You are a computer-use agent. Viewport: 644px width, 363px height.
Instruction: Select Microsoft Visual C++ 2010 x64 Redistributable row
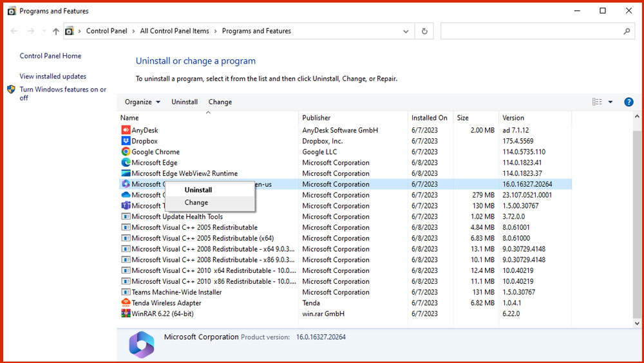(345, 270)
